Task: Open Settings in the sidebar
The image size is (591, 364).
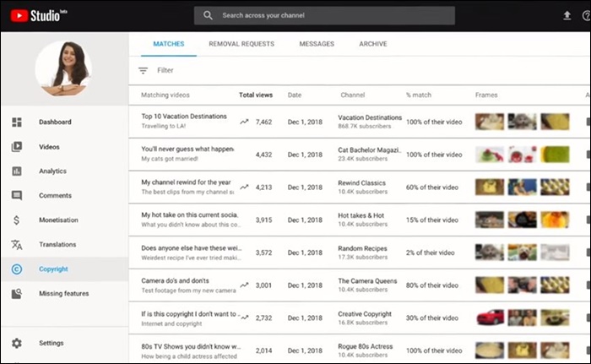Action: coord(52,343)
